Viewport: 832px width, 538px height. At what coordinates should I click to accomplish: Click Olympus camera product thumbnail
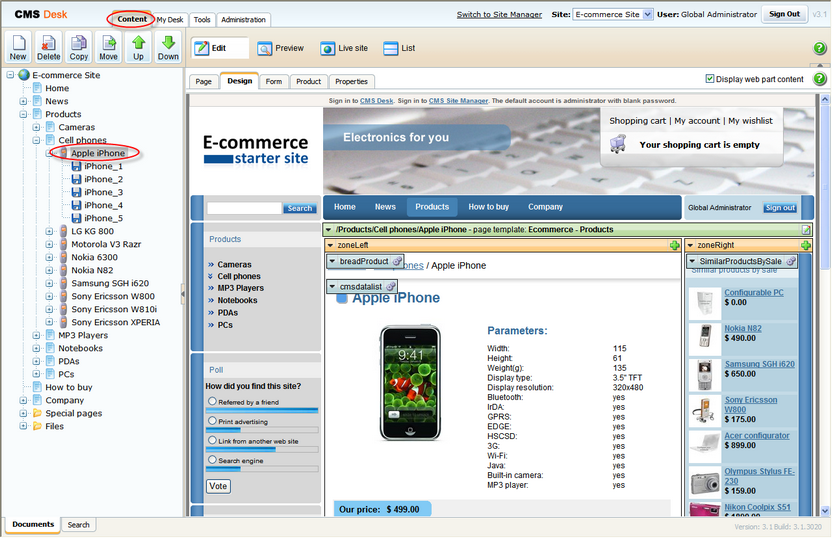tap(705, 482)
